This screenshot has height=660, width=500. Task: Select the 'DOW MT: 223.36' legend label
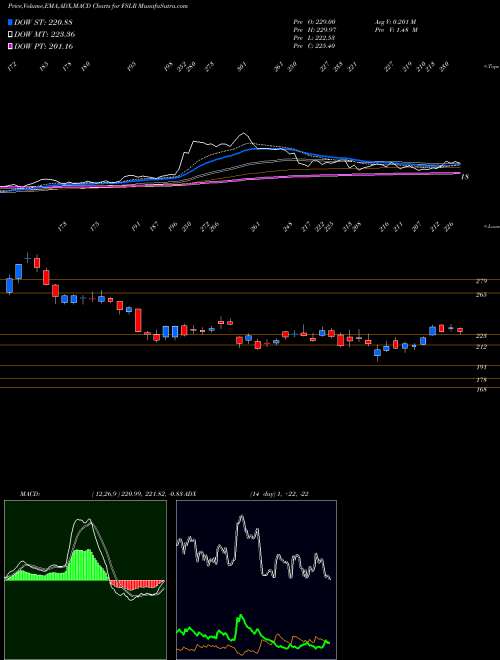45,34
